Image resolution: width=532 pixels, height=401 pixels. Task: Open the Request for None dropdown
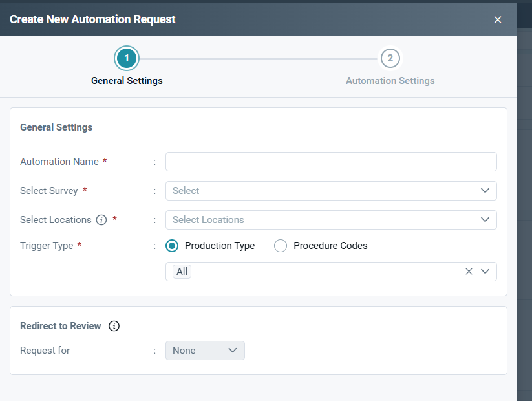click(205, 351)
